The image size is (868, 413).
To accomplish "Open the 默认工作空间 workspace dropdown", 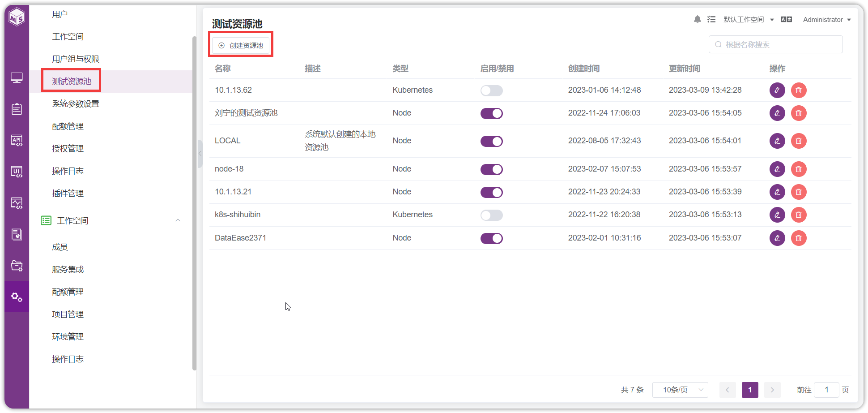I will (x=749, y=20).
